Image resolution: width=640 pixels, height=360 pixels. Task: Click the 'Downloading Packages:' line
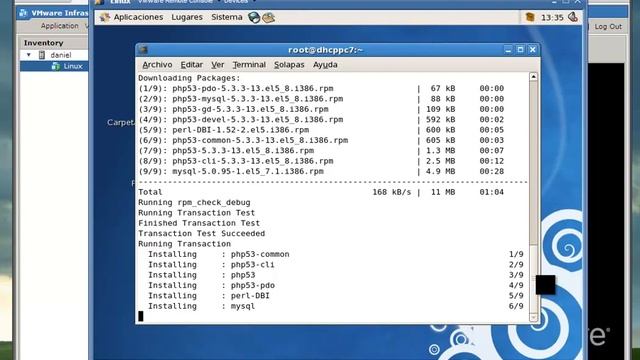point(189,78)
